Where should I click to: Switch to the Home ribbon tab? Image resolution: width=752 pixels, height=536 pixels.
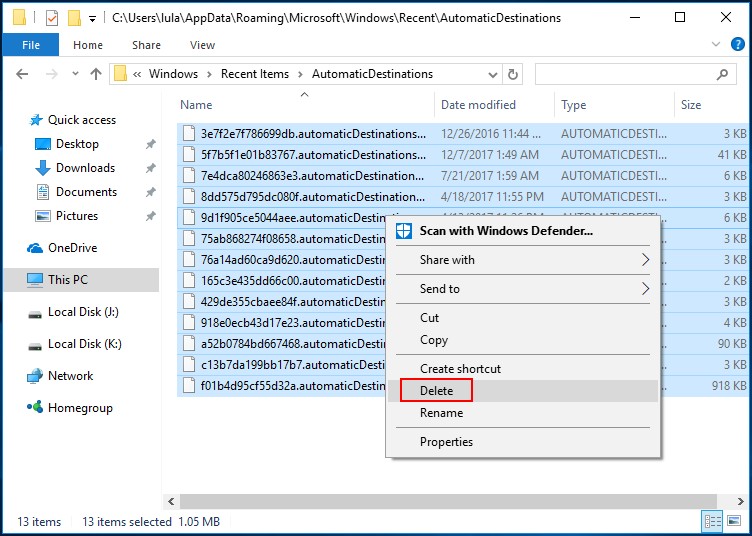[x=88, y=45]
